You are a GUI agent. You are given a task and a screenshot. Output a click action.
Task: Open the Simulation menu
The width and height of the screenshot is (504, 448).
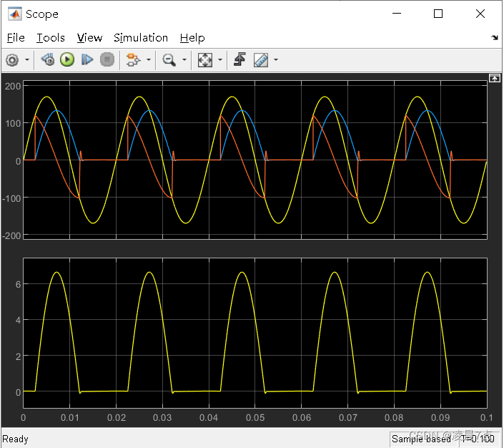[x=141, y=38]
